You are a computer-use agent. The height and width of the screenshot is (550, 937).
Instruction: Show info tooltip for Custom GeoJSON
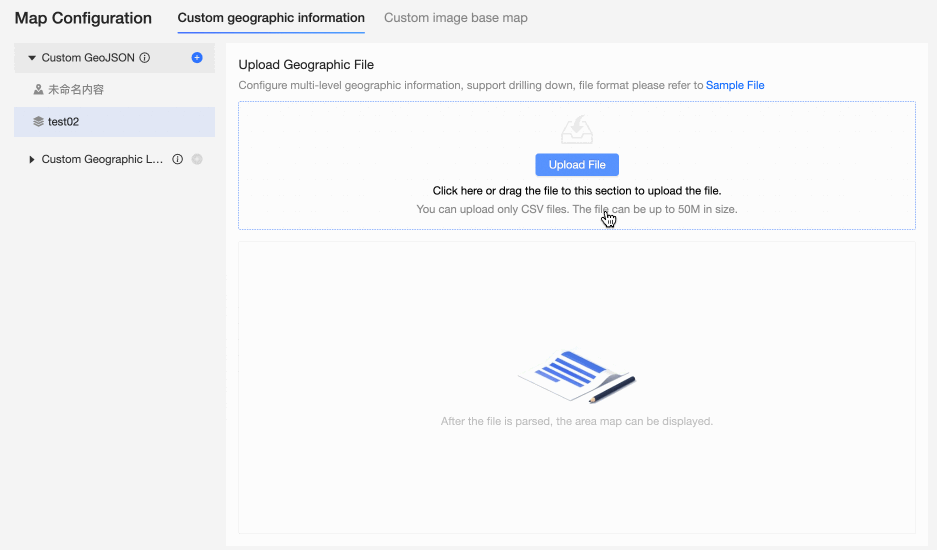tap(145, 57)
